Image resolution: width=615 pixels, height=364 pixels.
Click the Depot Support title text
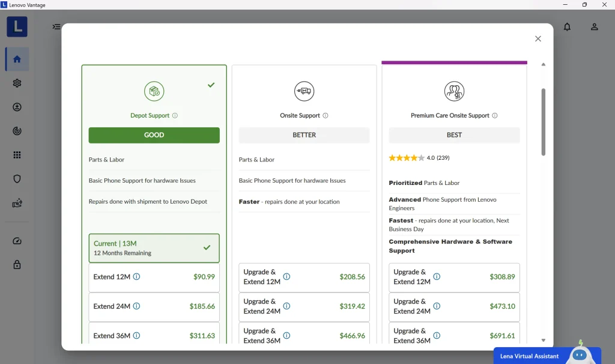(x=150, y=115)
